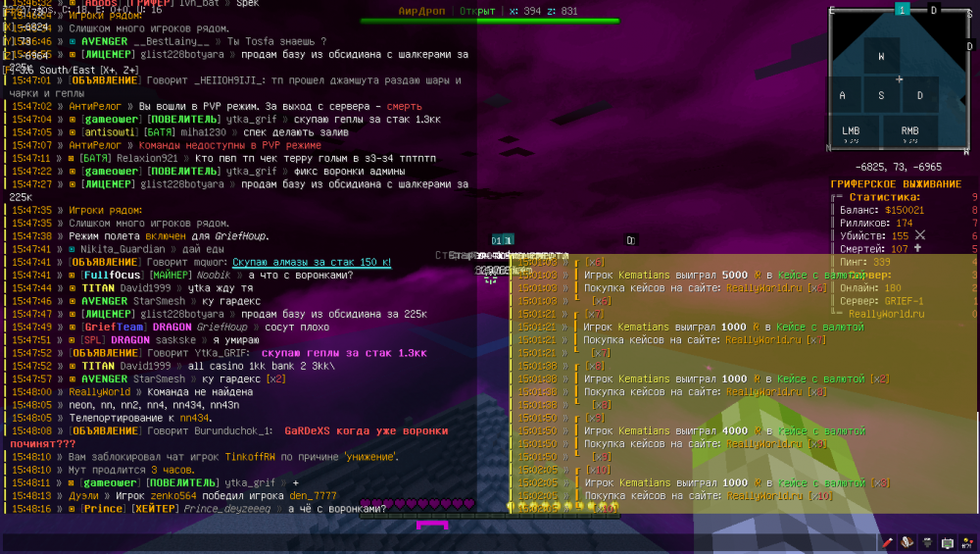Viewport: 980px width, 554px height.
Task: Click the red pencil icon beside chat bar
Action: 887,542
